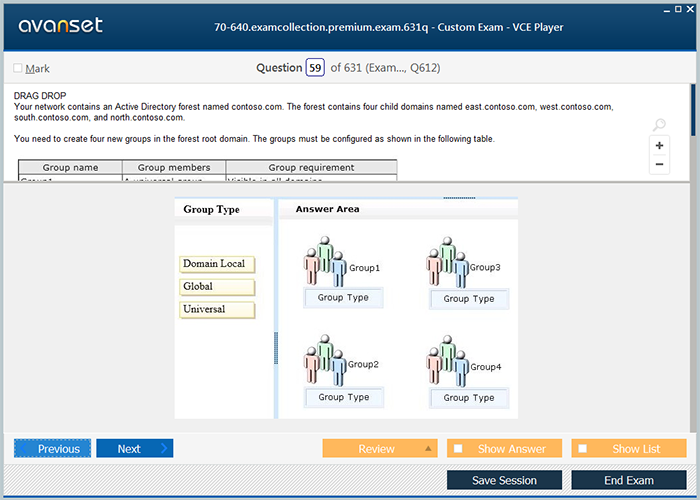Click the magnifier zoom reset icon

click(x=659, y=125)
